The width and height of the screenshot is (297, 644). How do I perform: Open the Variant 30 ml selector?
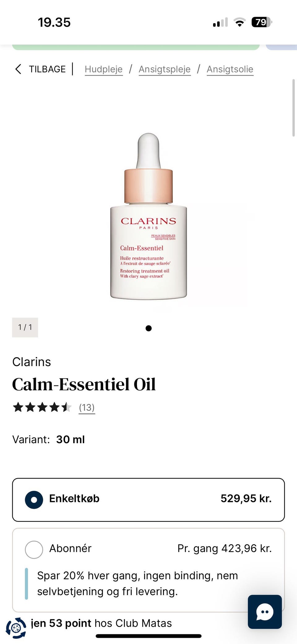(x=49, y=439)
